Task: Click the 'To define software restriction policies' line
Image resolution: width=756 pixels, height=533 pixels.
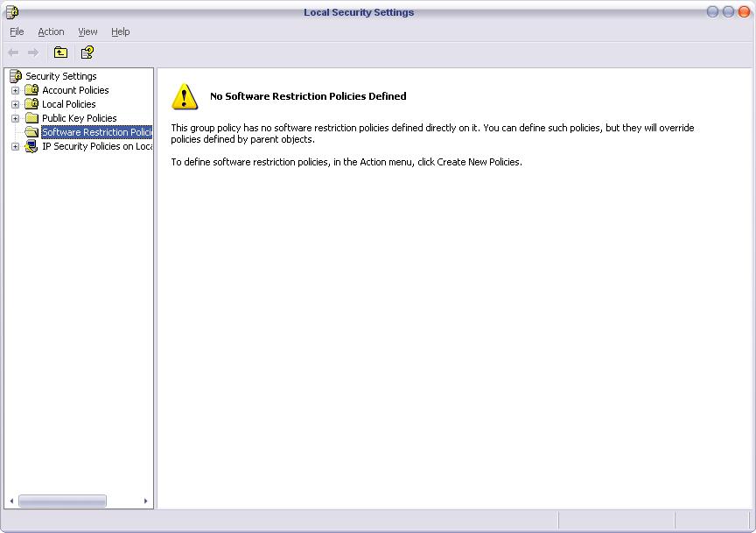Action: click(x=346, y=162)
